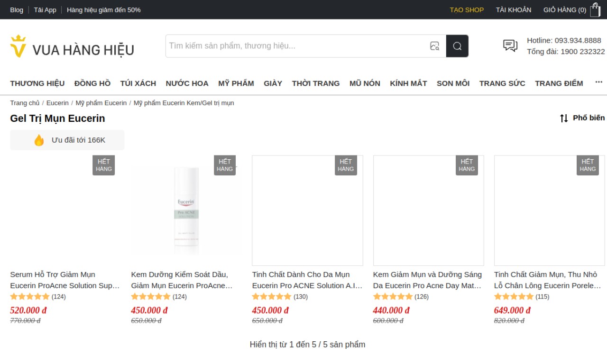
Task: Open the more categories ellipsis
Action: pos(599,82)
